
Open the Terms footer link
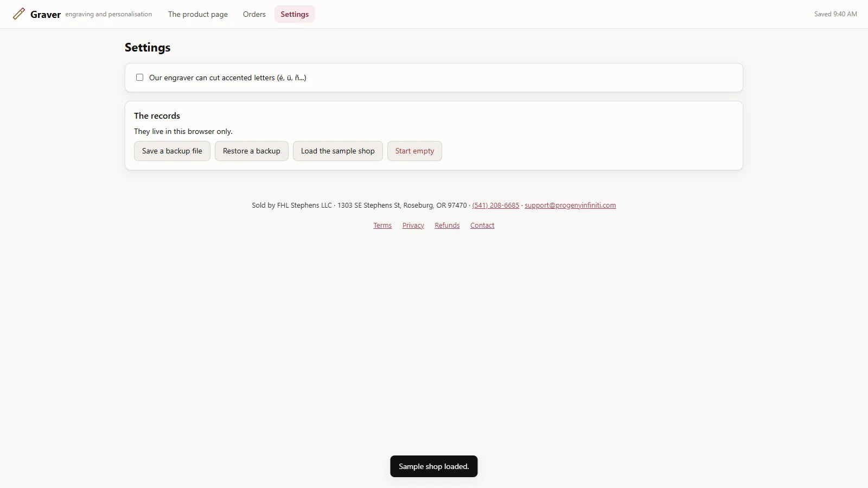pyautogui.click(x=382, y=226)
